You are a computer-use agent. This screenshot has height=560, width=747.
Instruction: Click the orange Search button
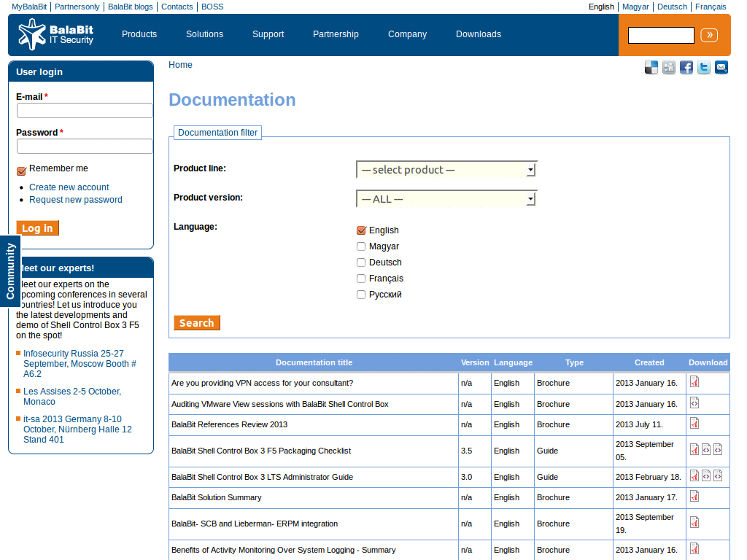coord(197,323)
